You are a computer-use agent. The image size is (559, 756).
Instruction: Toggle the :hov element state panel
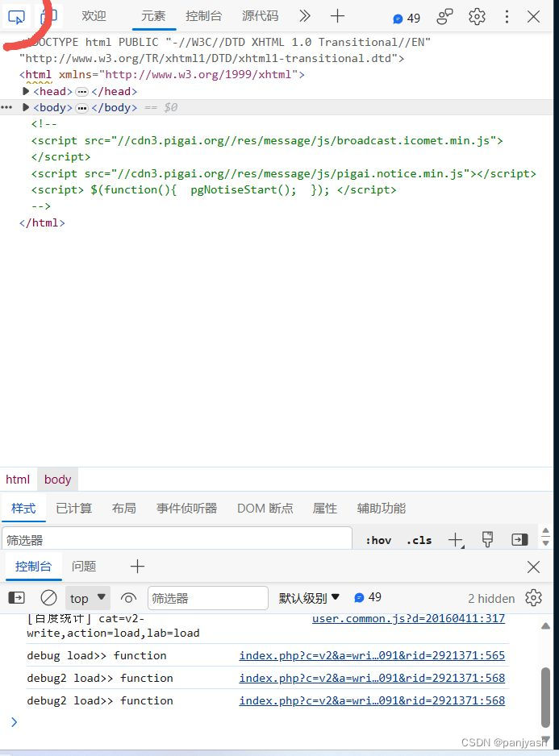378,541
